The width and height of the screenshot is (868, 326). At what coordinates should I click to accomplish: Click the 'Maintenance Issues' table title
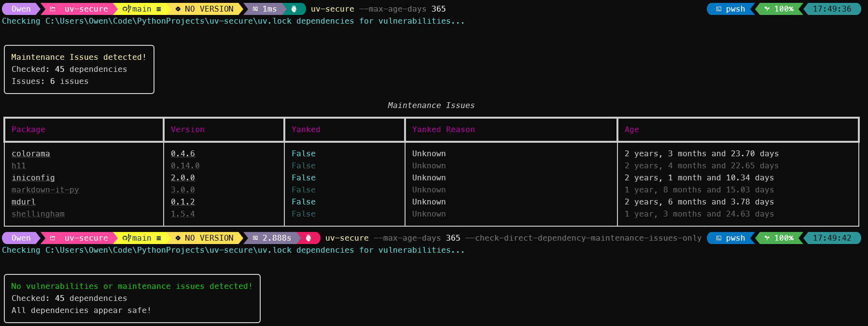click(431, 106)
